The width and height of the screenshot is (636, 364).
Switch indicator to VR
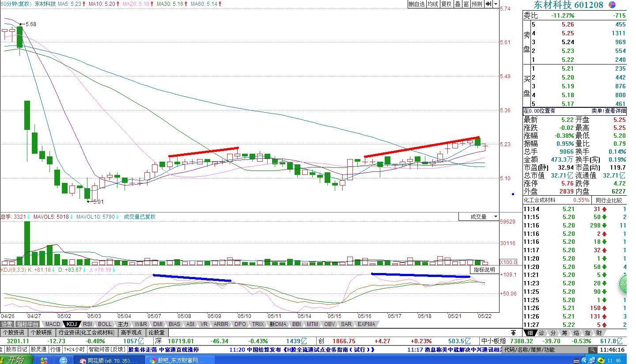[204, 324]
